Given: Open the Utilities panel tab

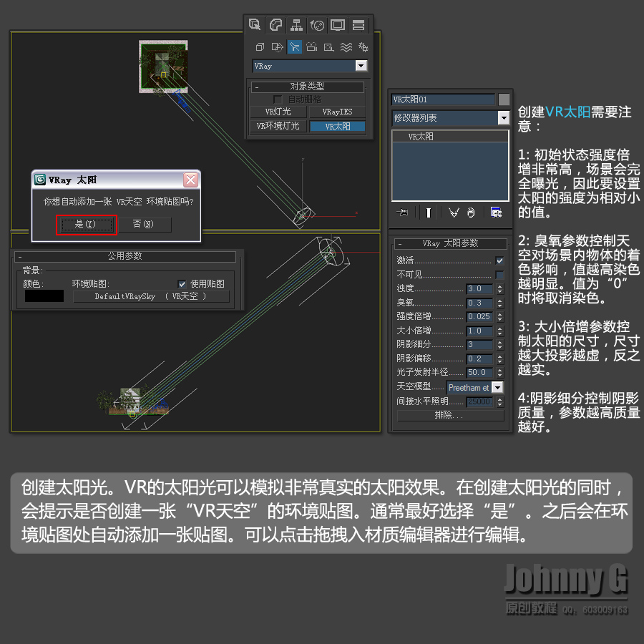Looking at the screenshot, I should 358,24.
